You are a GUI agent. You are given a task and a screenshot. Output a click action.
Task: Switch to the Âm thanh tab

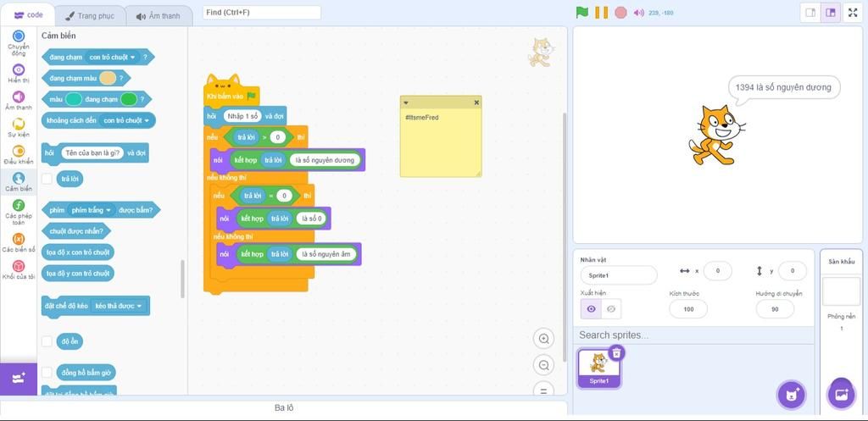click(159, 16)
